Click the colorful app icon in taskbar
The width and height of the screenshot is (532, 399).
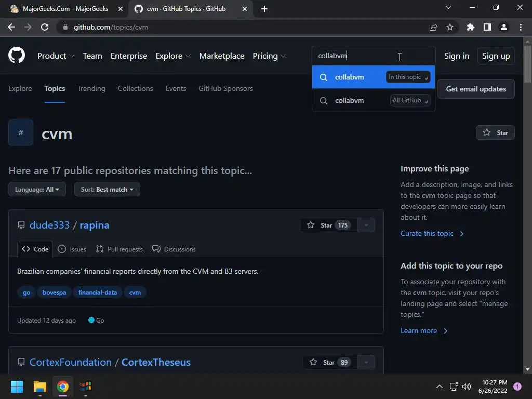[86, 387]
